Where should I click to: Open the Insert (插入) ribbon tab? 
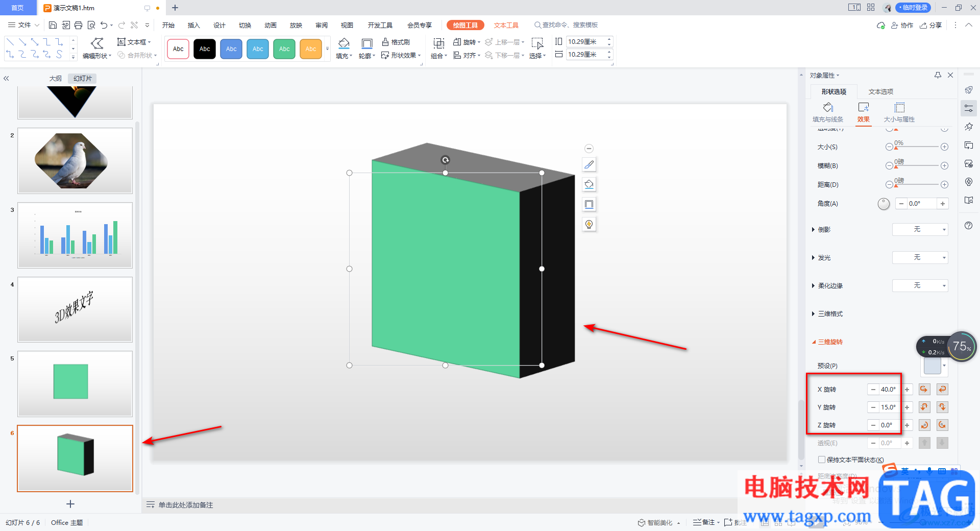tap(193, 25)
